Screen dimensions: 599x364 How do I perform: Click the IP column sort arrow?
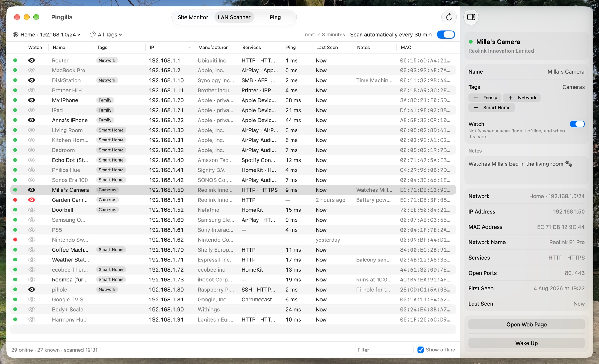(189, 48)
